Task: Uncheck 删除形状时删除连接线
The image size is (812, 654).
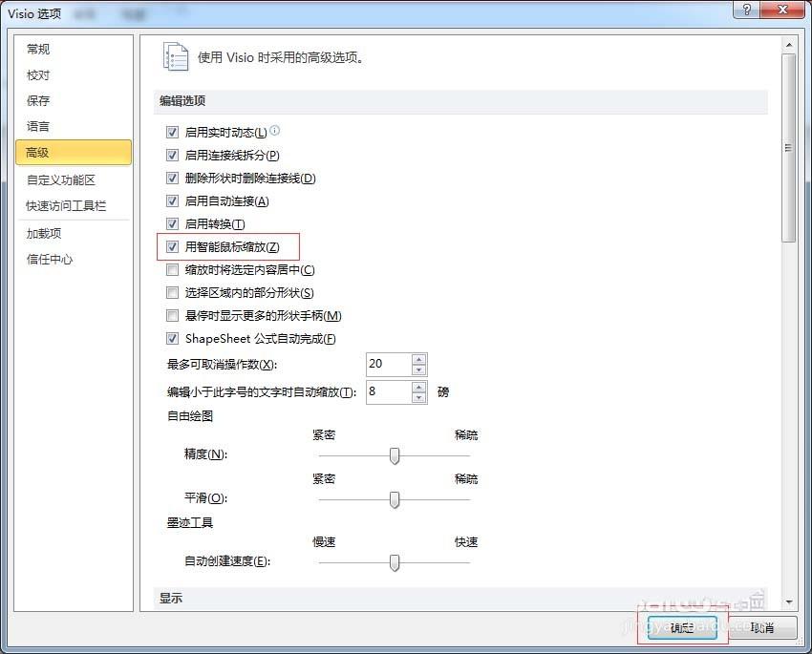Action: (x=172, y=178)
